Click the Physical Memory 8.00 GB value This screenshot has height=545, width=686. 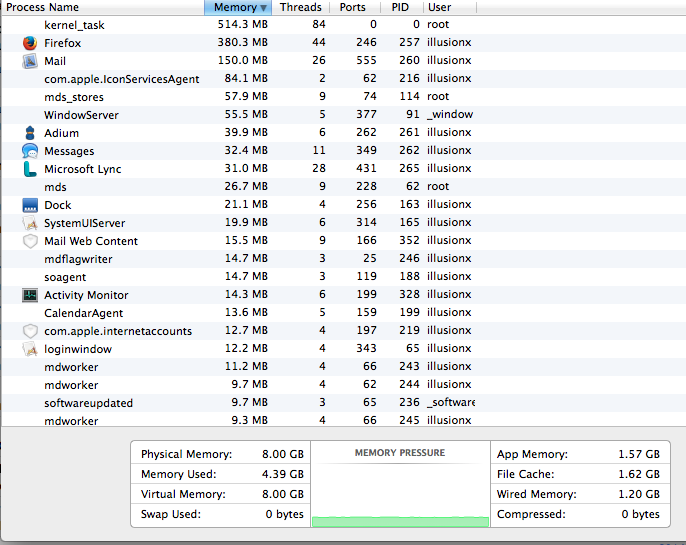pyautogui.click(x=283, y=454)
